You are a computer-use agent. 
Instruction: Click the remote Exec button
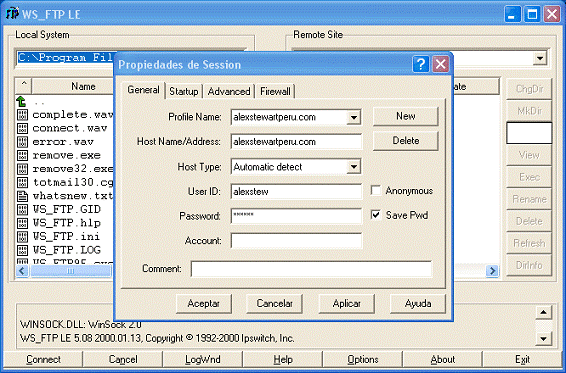pyautogui.click(x=529, y=177)
